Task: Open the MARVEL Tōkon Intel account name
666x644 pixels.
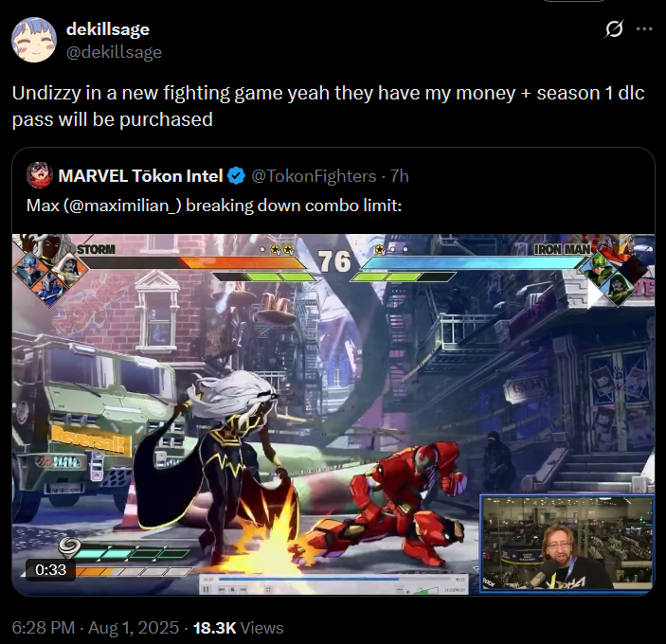Action: click(x=140, y=176)
